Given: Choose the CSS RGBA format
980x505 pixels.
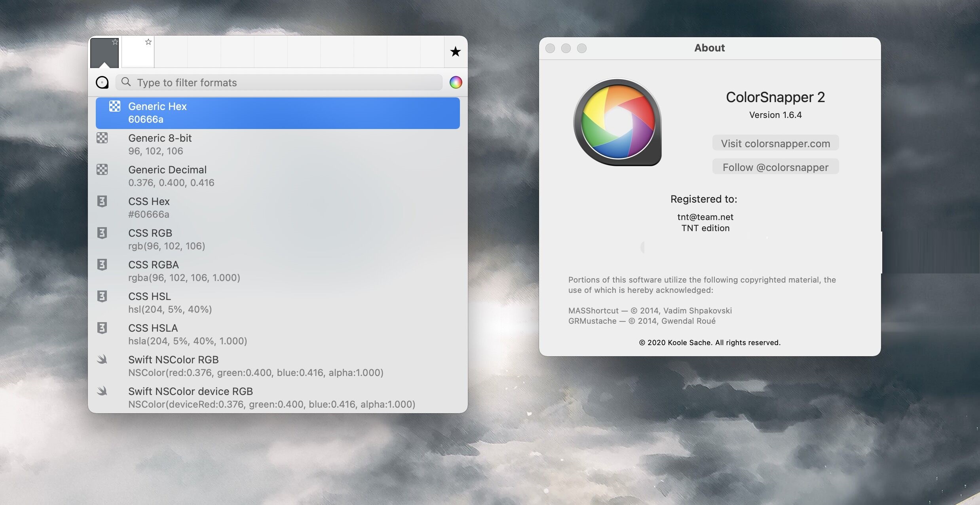Looking at the screenshot, I should tap(277, 271).
